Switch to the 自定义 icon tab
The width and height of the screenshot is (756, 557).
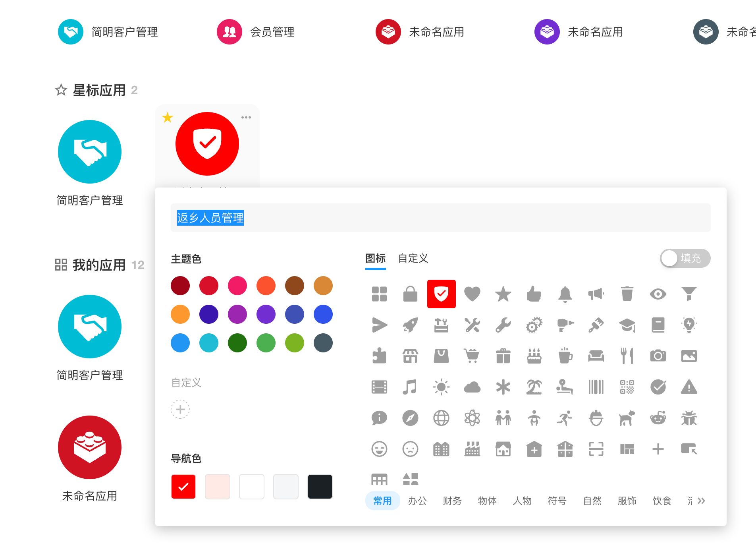[413, 258]
